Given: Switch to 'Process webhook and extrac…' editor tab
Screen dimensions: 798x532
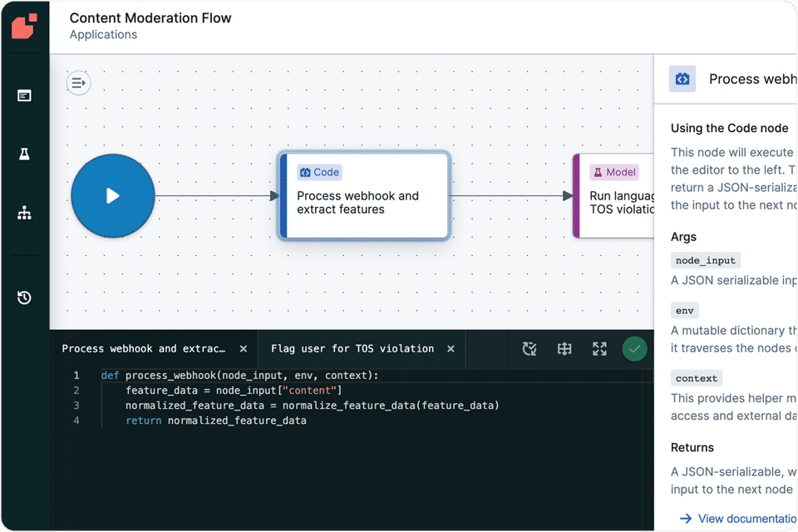Looking at the screenshot, I should click(144, 349).
